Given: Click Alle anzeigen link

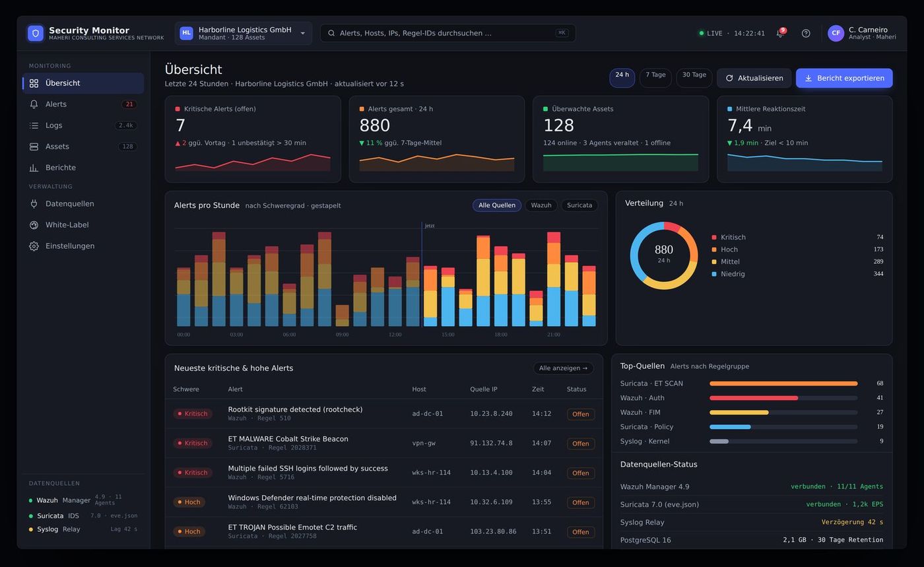Looking at the screenshot, I should pyautogui.click(x=563, y=368).
